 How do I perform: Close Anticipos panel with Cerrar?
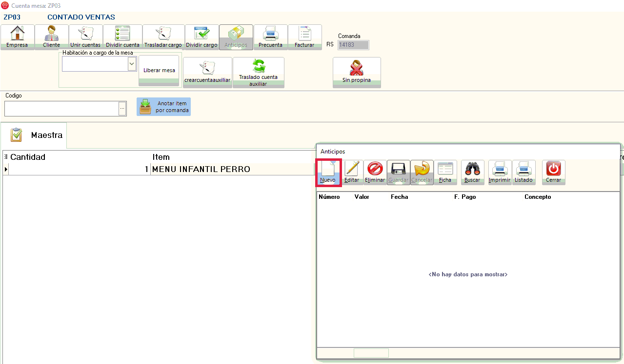[553, 172]
